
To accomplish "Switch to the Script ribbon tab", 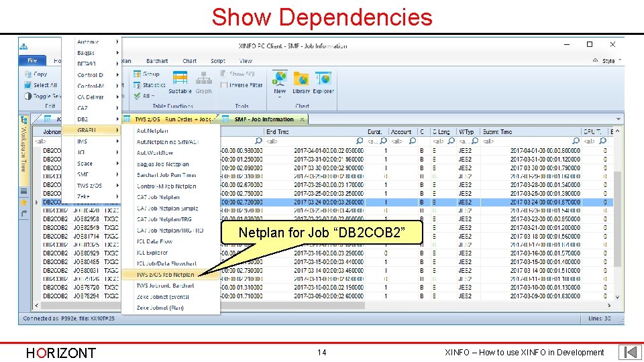I will (x=217, y=61).
